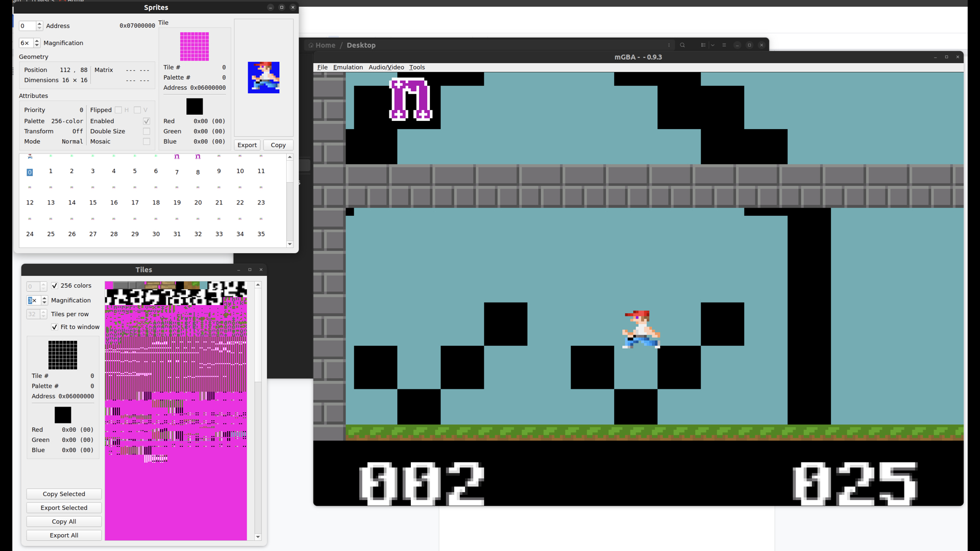Image resolution: width=980 pixels, height=551 pixels.
Task: Click the pink tile preview in Sprites window
Action: pyautogui.click(x=194, y=46)
